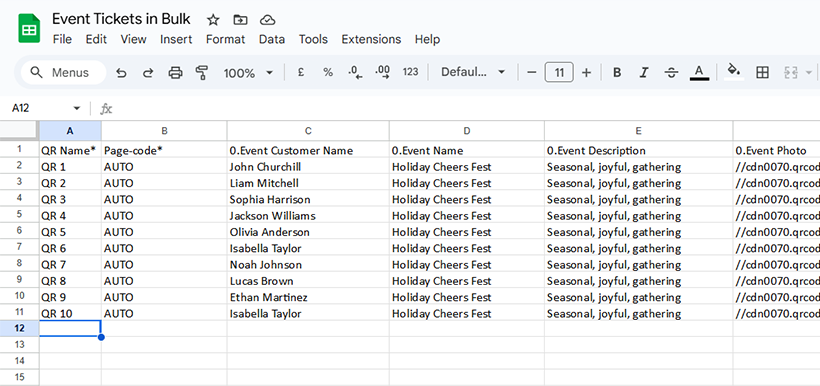Toggle italic formatting
Screen dimensions: 820x386
coord(644,73)
